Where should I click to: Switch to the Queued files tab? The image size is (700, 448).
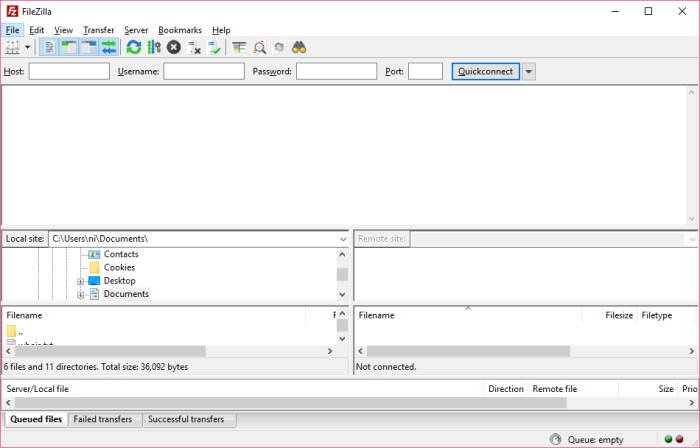(36, 419)
